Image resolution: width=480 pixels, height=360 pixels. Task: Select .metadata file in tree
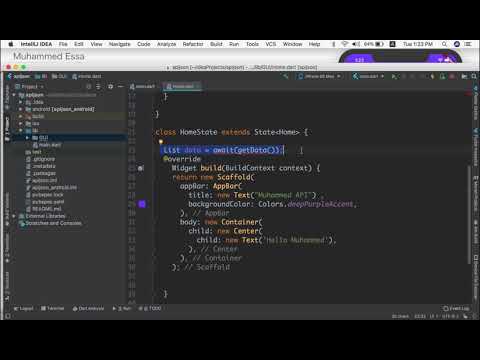pyautogui.click(x=41, y=166)
